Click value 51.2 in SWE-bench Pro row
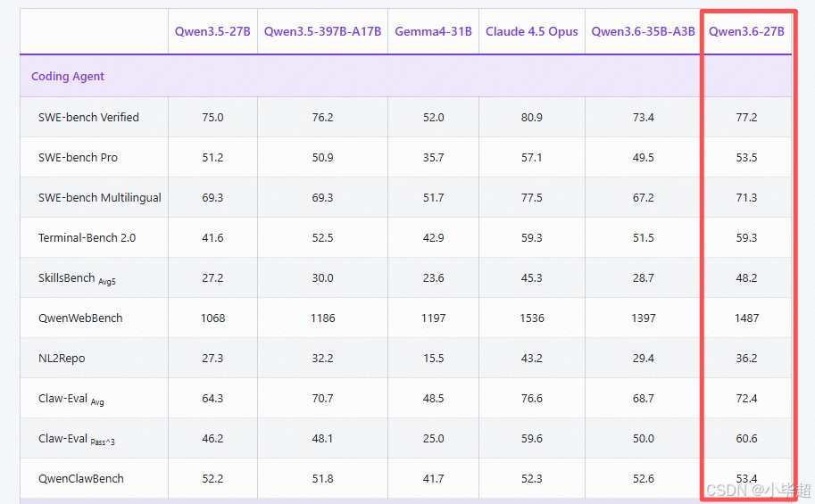815x504 pixels. (212, 157)
